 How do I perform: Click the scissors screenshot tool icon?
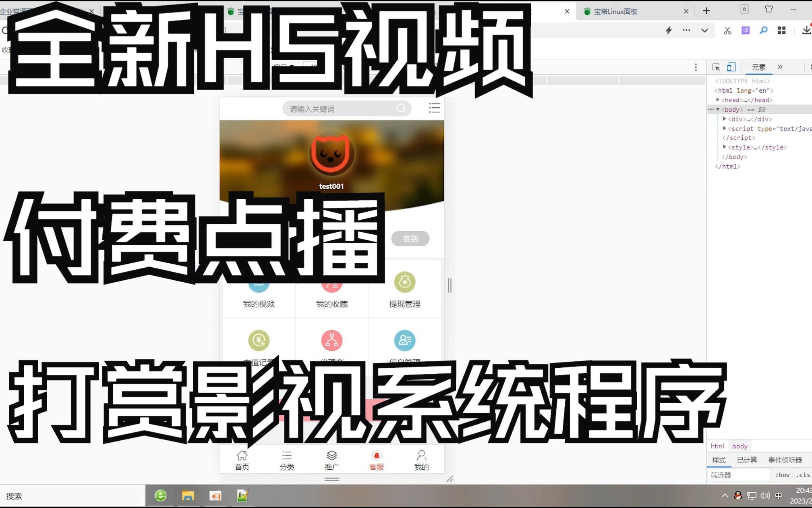pyautogui.click(x=727, y=31)
